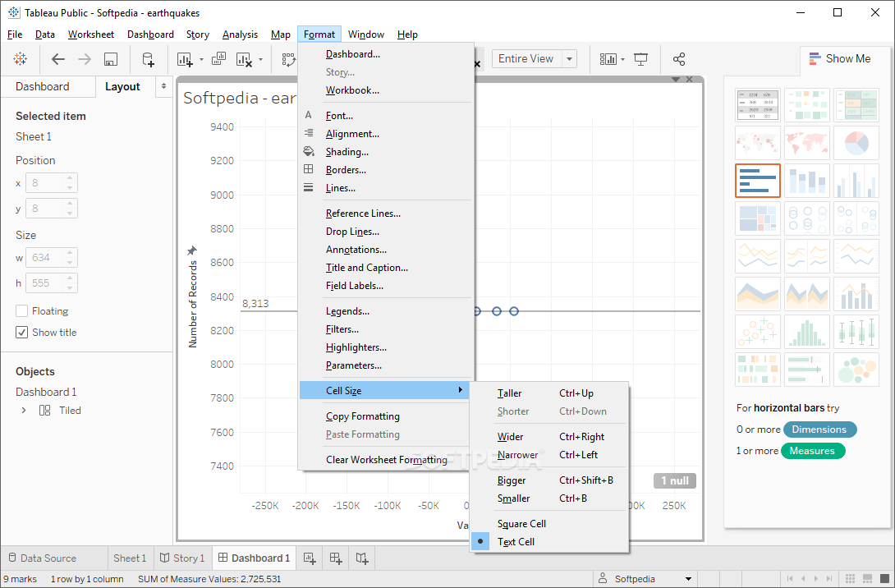Image resolution: width=895 pixels, height=588 pixels.
Task: Open the File menu
Action: (x=15, y=34)
